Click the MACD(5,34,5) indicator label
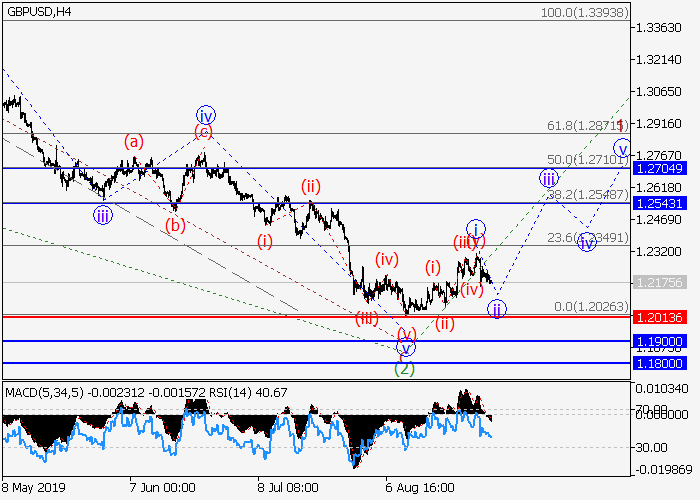 [42, 390]
